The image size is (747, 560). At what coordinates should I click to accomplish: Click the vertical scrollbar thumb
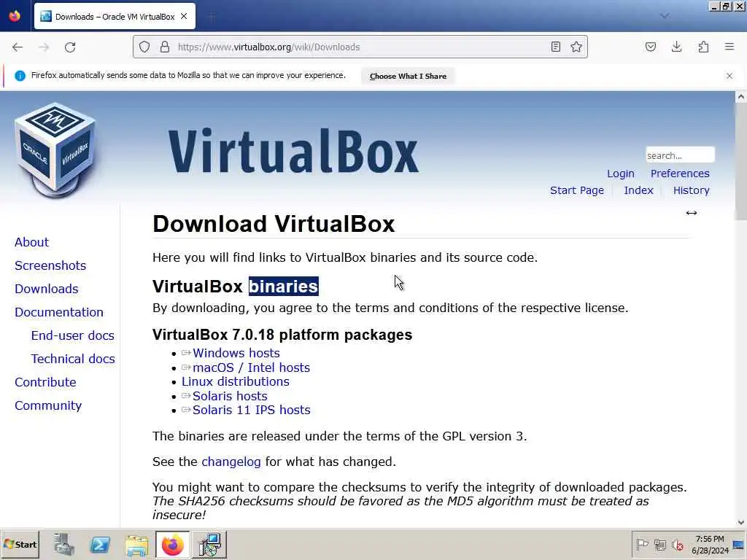tap(741, 161)
